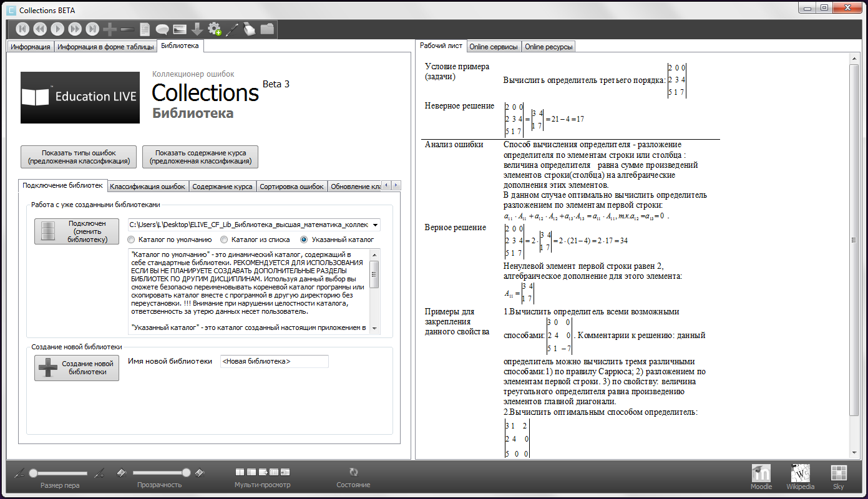Click the document page toolbar icon
Screen dimensions: 868x499
(x=145, y=29)
